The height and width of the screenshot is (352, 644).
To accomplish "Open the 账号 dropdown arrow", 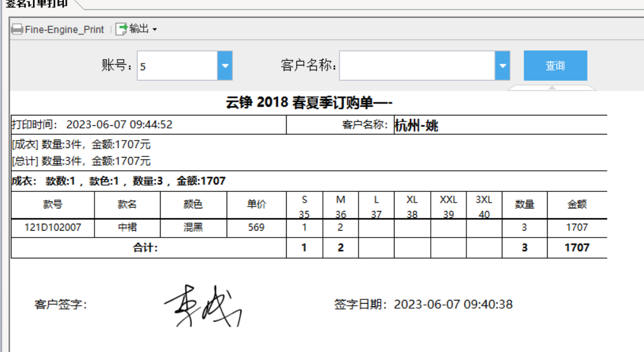I will [225, 66].
